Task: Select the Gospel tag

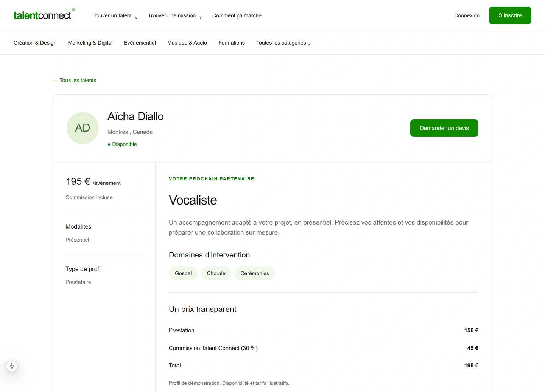Action: pos(183,273)
